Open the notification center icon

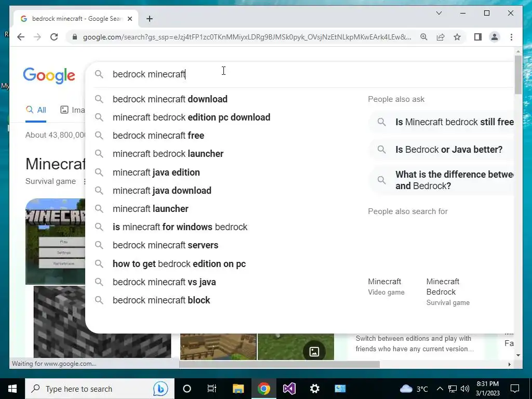tap(515, 389)
